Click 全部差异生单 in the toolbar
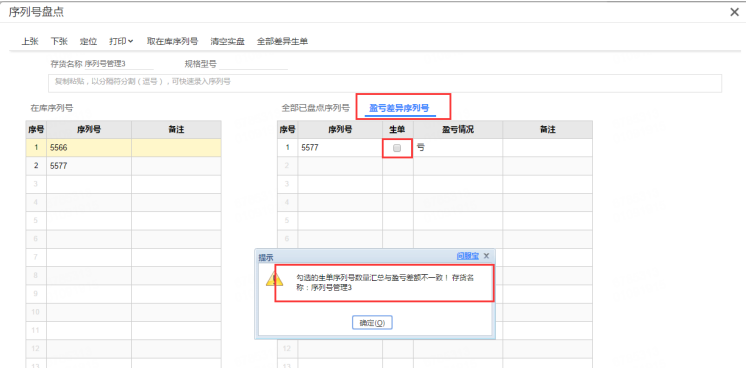This screenshot has height=368, width=746. [282, 41]
